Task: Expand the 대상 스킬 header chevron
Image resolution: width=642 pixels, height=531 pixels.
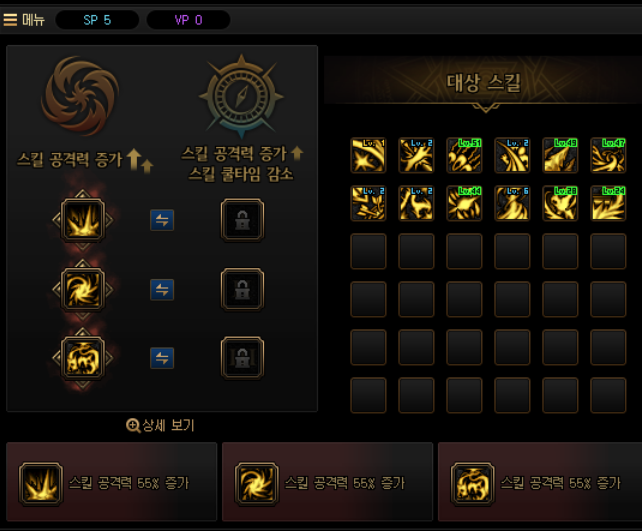Action: 486,108
